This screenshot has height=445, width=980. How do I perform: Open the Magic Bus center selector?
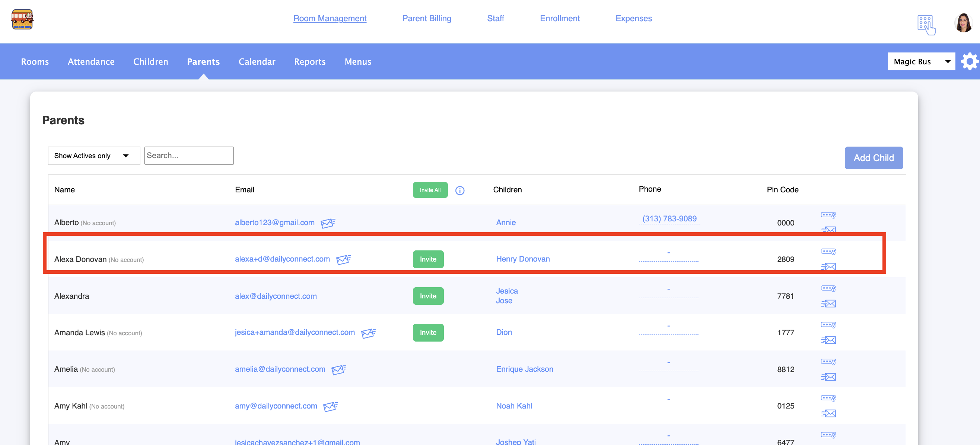pos(921,61)
